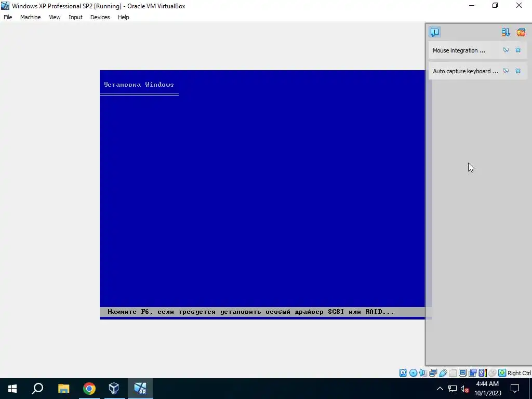Viewport: 532px width, 399px height.
Task: Click the network adapters status icon
Action: tap(433, 373)
